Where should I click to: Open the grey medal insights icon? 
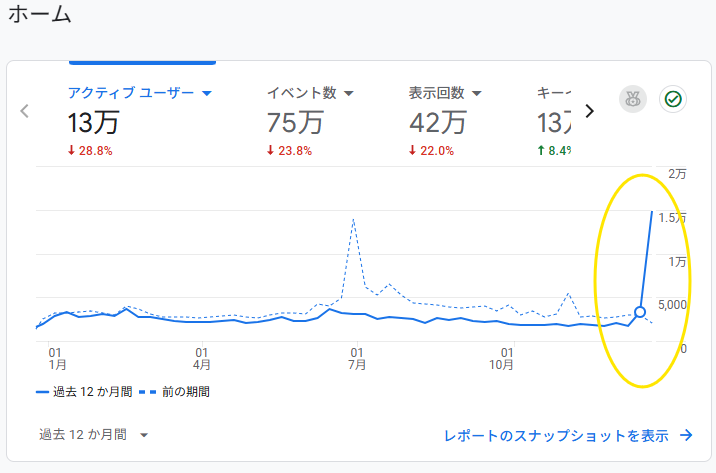(x=632, y=99)
